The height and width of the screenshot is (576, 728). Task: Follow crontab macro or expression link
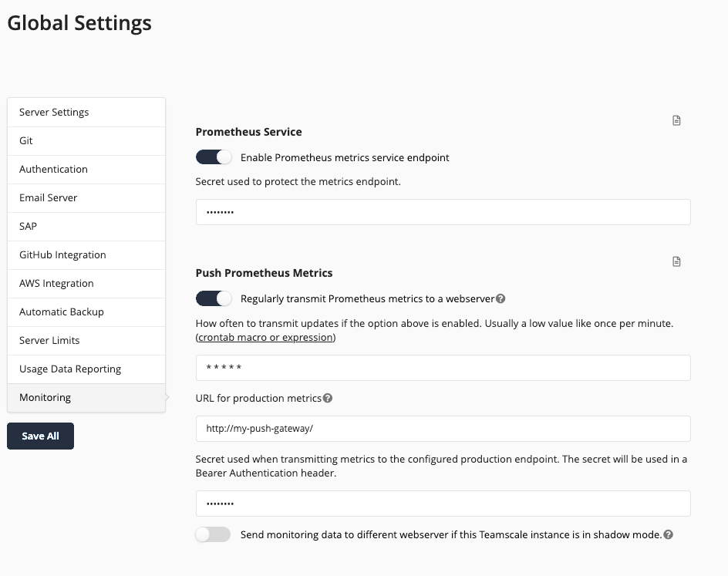[265, 338]
